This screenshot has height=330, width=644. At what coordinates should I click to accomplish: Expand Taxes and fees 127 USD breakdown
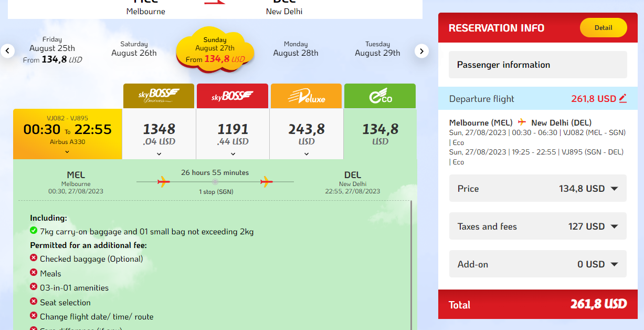click(538, 226)
